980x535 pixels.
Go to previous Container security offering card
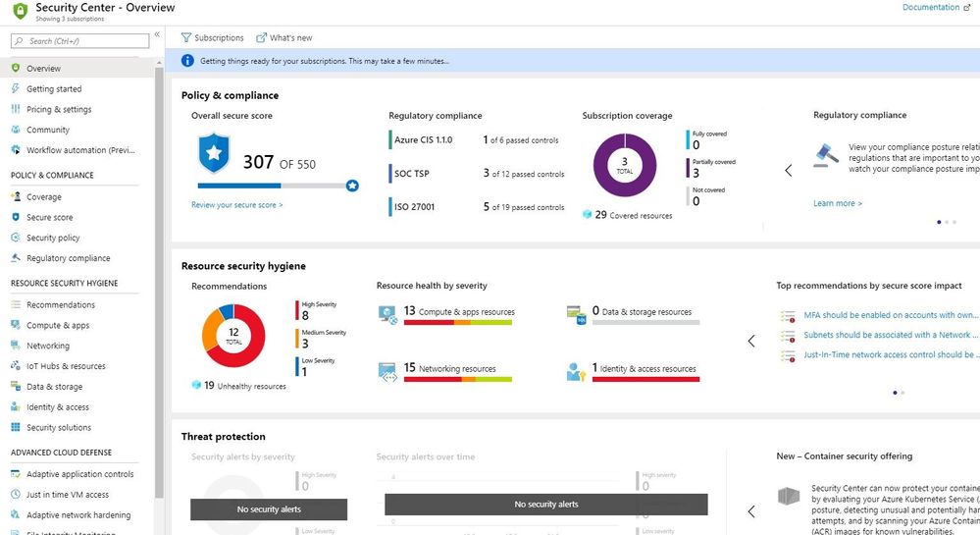coord(751,511)
